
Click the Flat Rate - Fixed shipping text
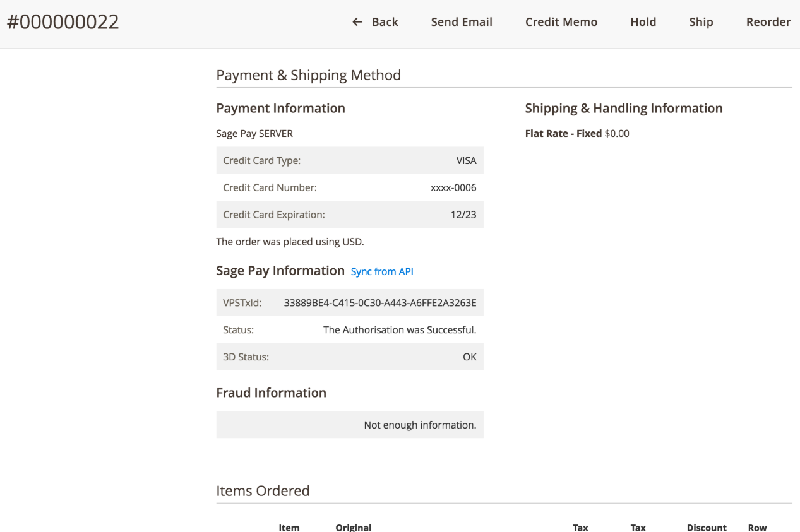[x=563, y=134]
